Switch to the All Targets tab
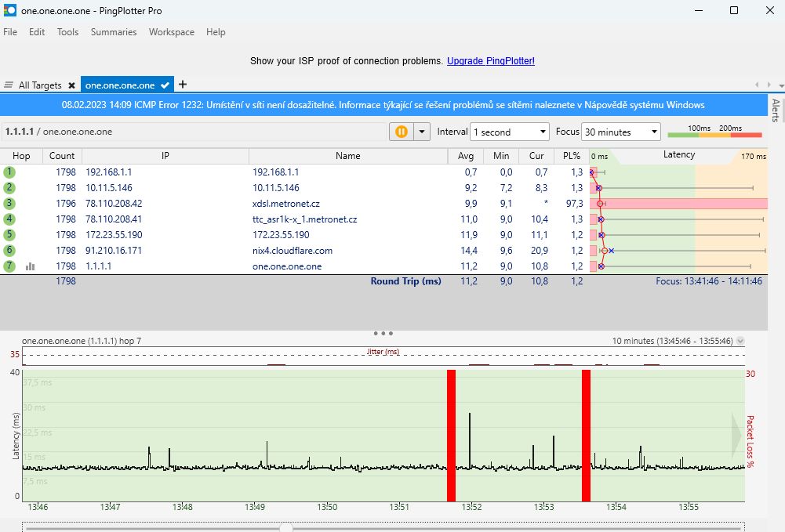This screenshot has width=785, height=532. (40, 85)
